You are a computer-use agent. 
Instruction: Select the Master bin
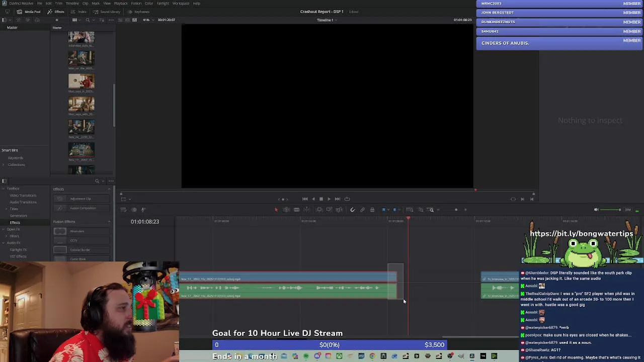pyautogui.click(x=12, y=28)
